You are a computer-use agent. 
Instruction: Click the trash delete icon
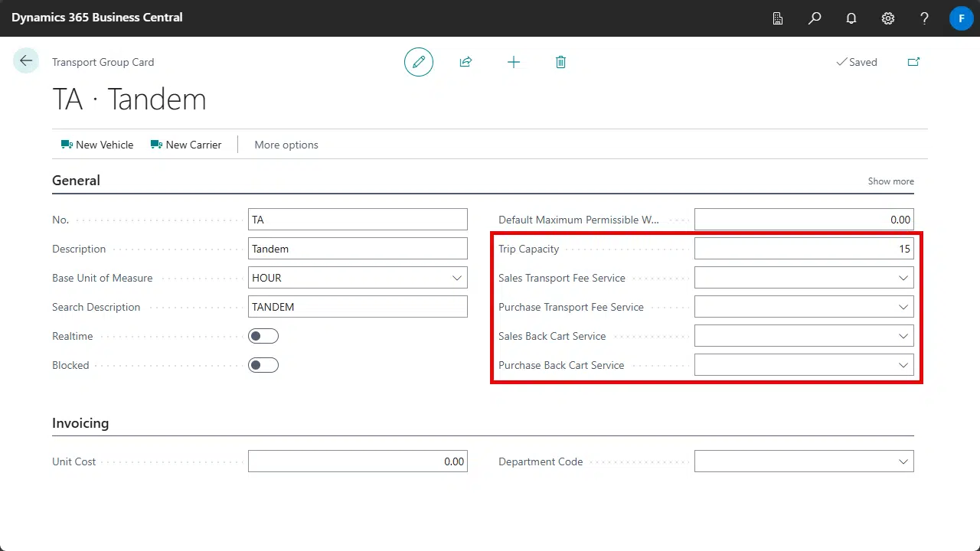click(x=560, y=62)
